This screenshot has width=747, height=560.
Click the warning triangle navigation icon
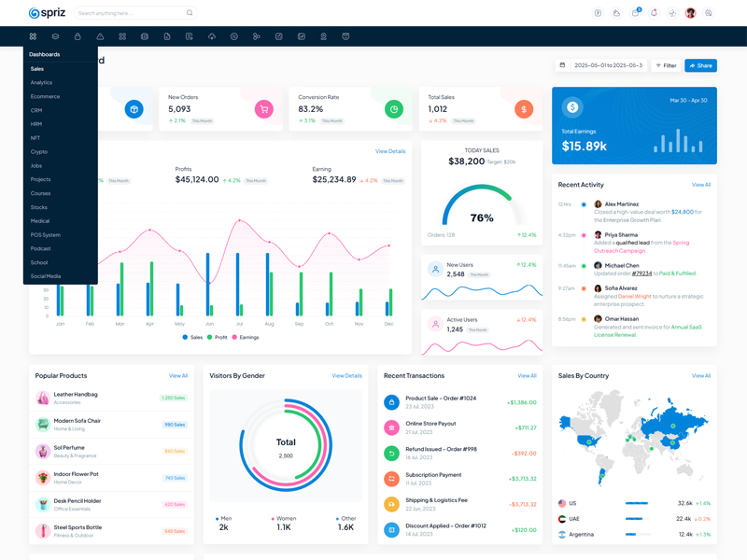pyautogui.click(x=100, y=36)
